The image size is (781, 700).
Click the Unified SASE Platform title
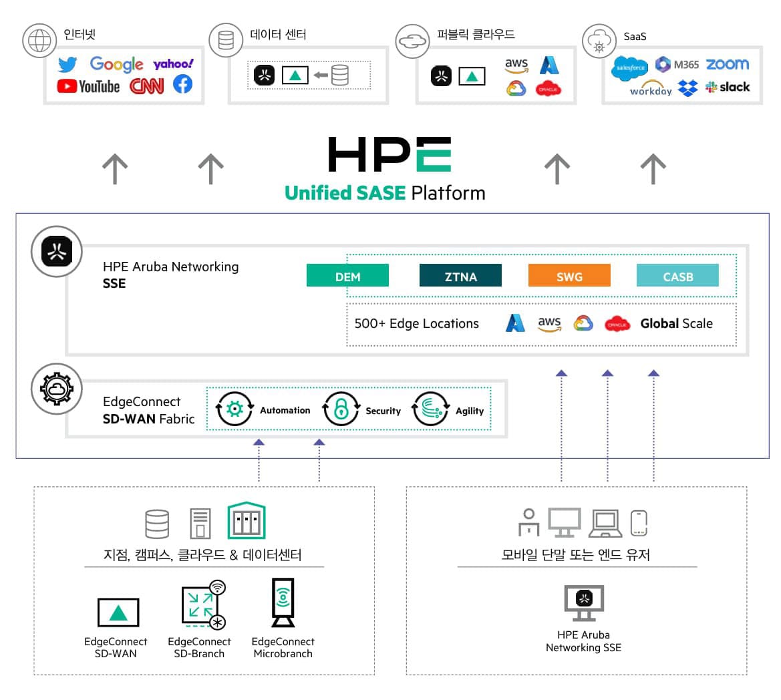(385, 193)
